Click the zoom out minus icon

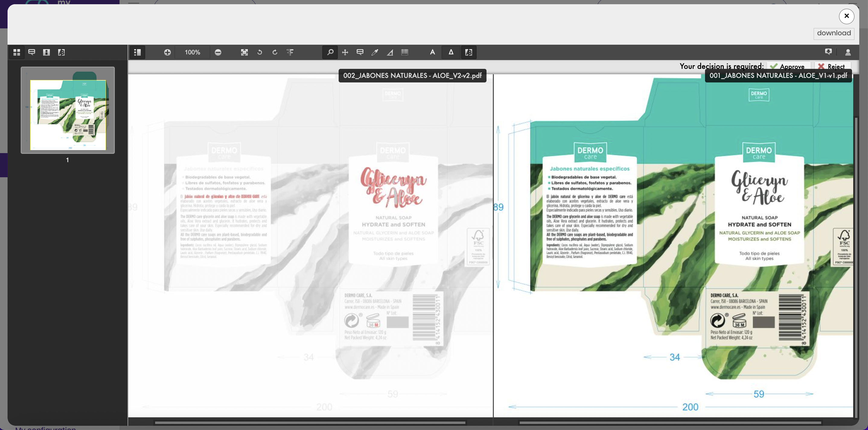point(218,52)
